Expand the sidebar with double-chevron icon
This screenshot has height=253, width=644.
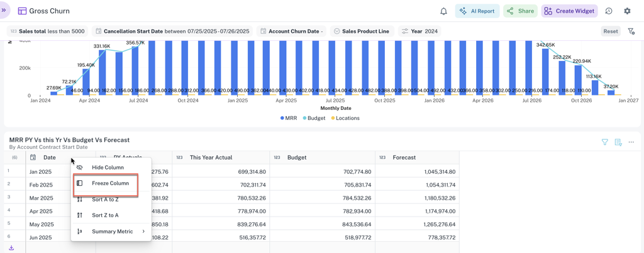point(4,11)
